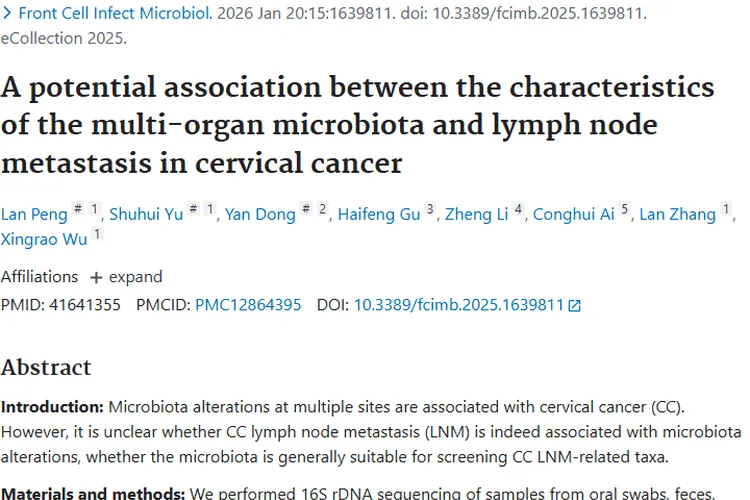
Task: Click affiliation superscript 2 beside Yan Dong
Action: click(322, 209)
